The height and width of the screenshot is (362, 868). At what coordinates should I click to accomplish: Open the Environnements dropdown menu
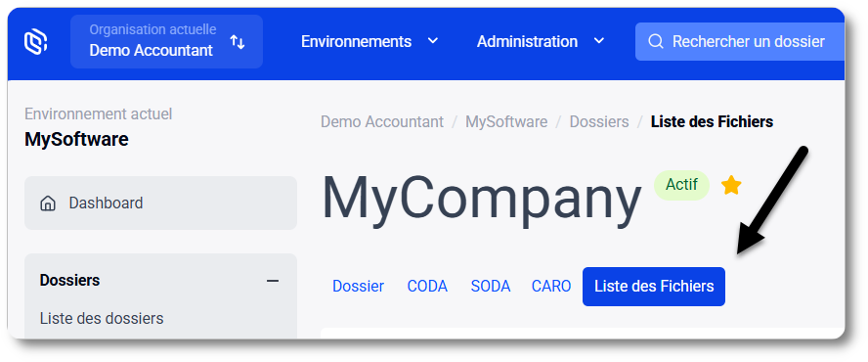click(x=369, y=41)
